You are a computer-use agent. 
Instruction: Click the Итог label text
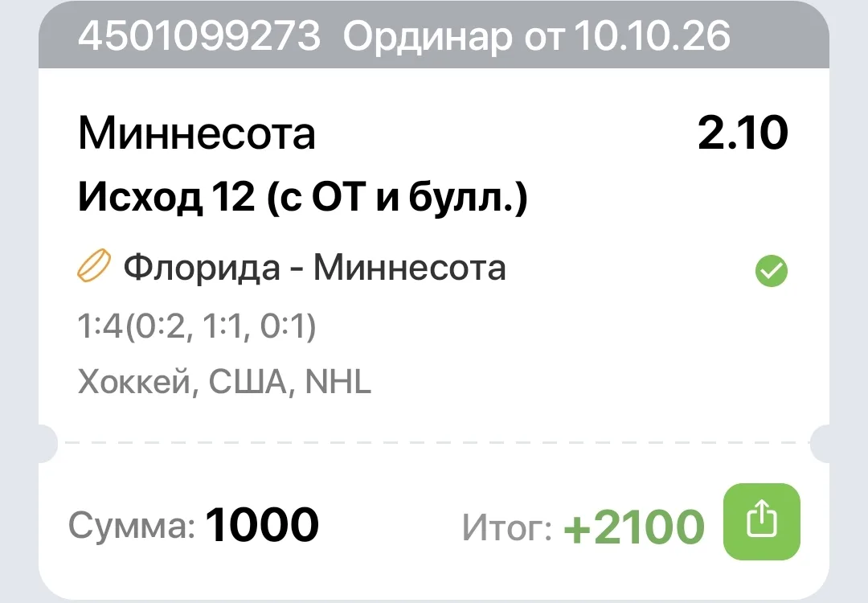[x=507, y=527]
